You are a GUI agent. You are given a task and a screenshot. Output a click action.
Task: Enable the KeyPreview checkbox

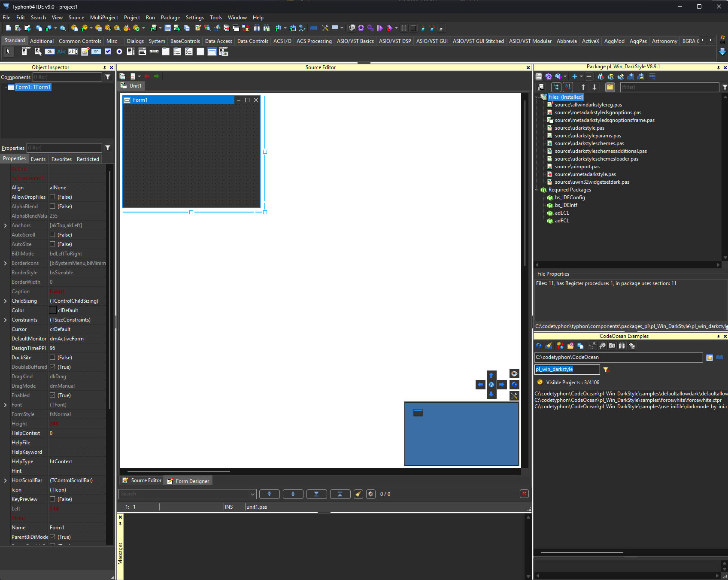tap(52, 499)
